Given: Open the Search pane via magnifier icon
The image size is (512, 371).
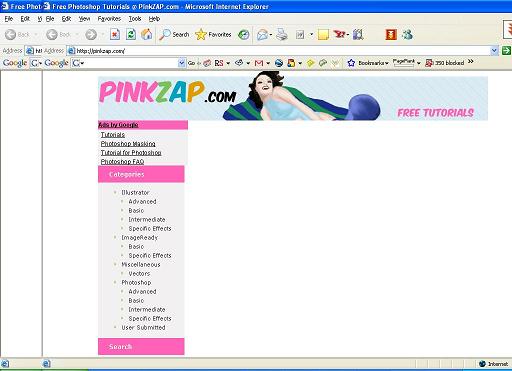Looking at the screenshot, I should [165, 34].
